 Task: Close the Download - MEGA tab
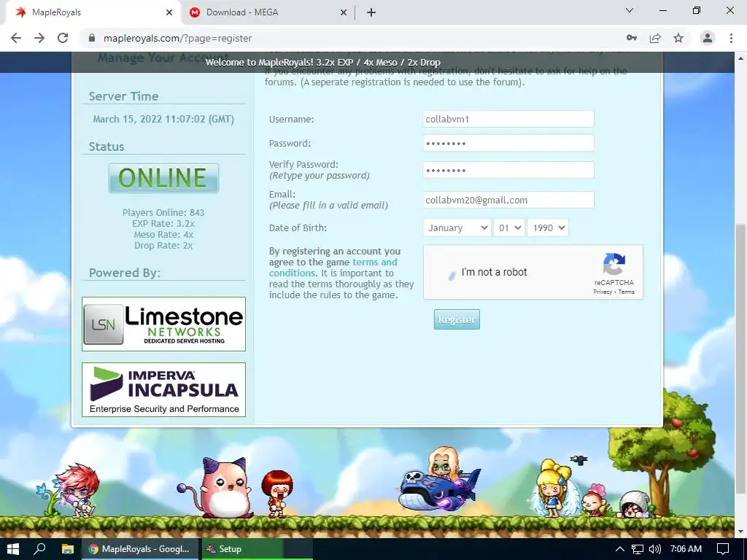click(x=344, y=12)
